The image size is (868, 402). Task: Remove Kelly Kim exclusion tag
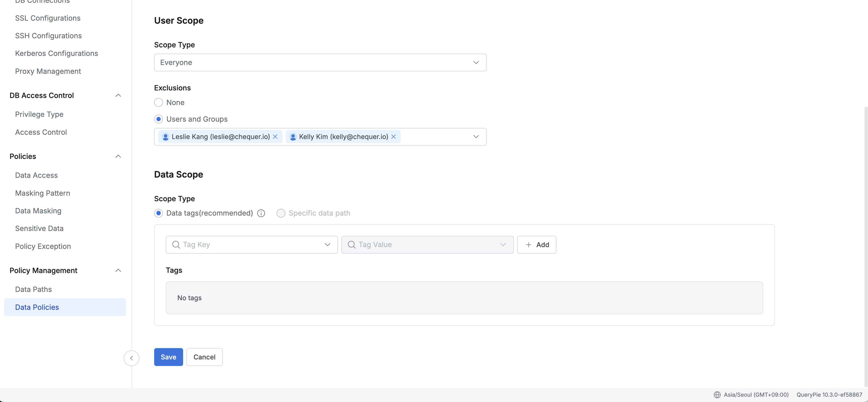point(393,137)
